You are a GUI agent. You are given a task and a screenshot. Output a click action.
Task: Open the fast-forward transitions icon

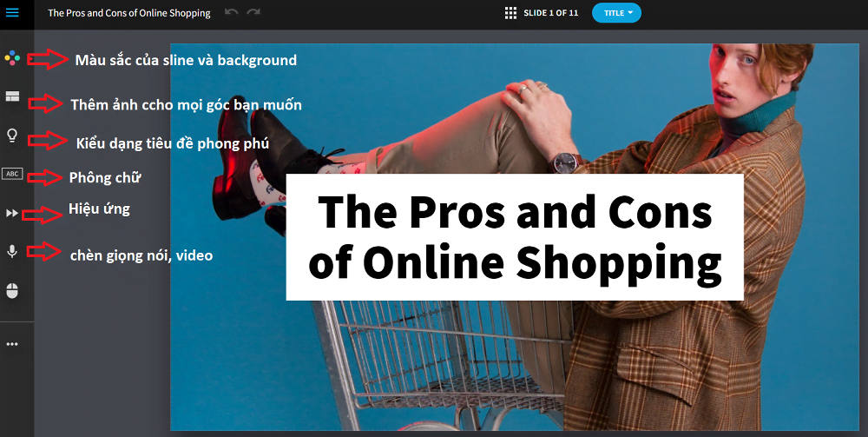point(12,213)
